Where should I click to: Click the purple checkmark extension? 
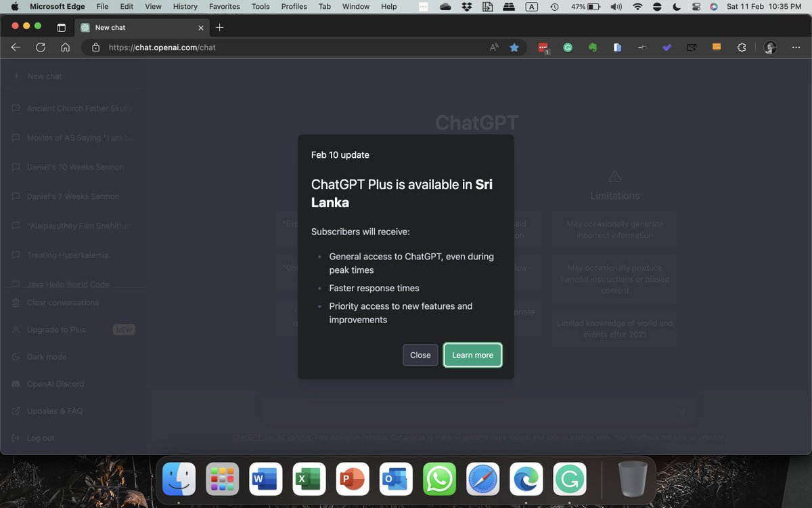(x=667, y=47)
